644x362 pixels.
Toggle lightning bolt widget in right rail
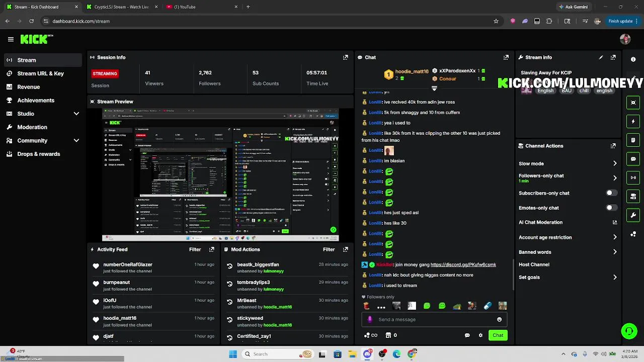[633, 121]
